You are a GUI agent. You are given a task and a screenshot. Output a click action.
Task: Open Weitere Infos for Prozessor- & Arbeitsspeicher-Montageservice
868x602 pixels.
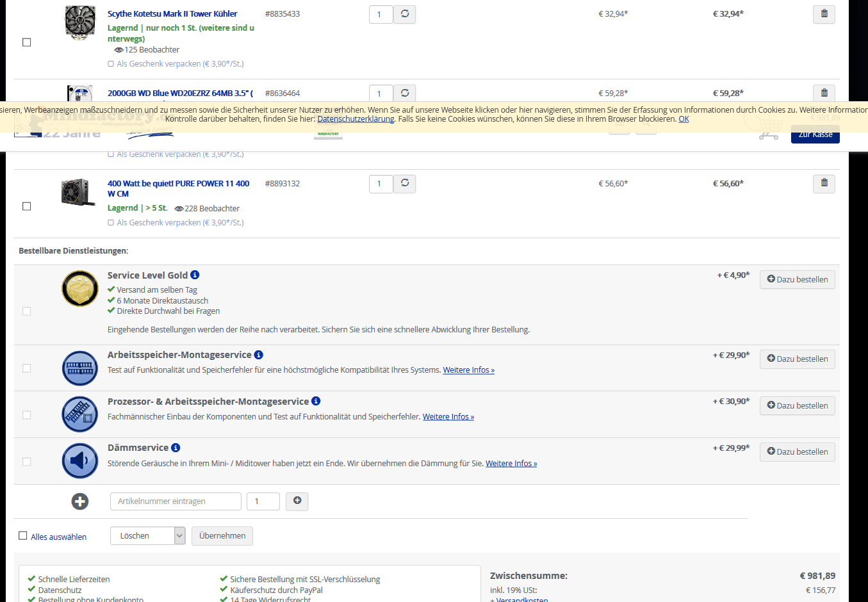[448, 417]
